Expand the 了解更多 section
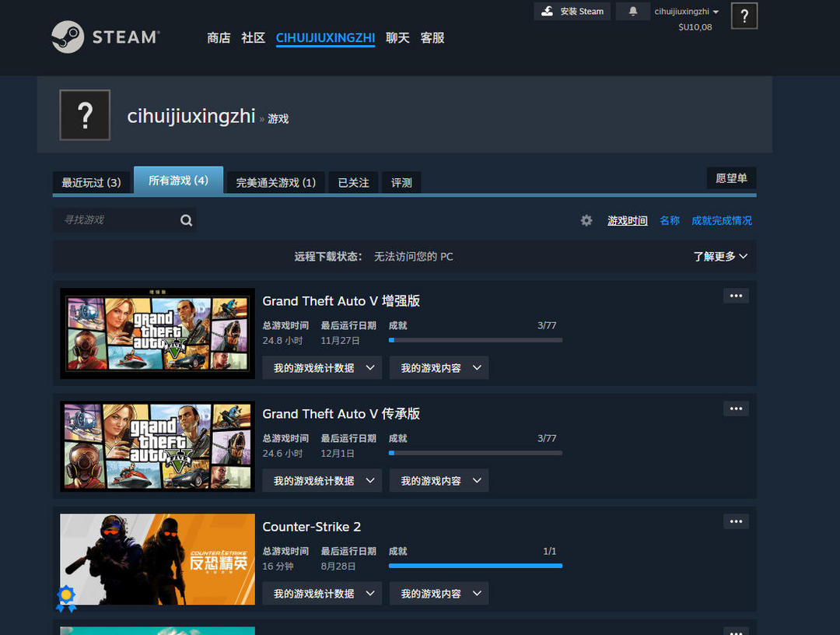840x635 pixels. click(x=720, y=257)
